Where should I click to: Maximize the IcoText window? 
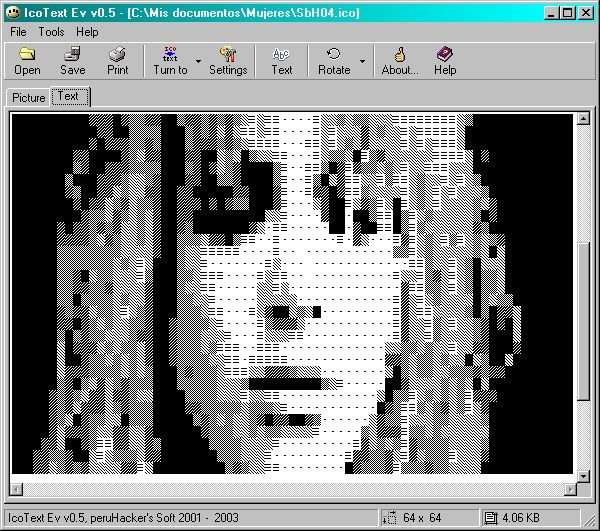(x=567, y=13)
